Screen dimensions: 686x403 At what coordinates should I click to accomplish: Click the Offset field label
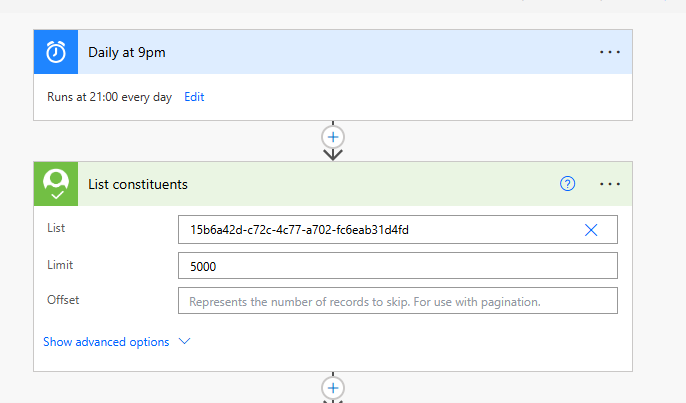click(x=63, y=300)
